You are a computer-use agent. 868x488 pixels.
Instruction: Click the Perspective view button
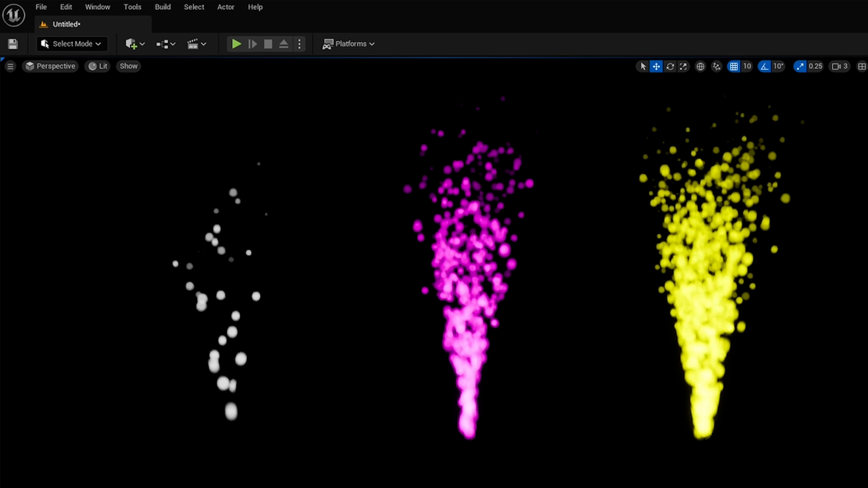50,66
